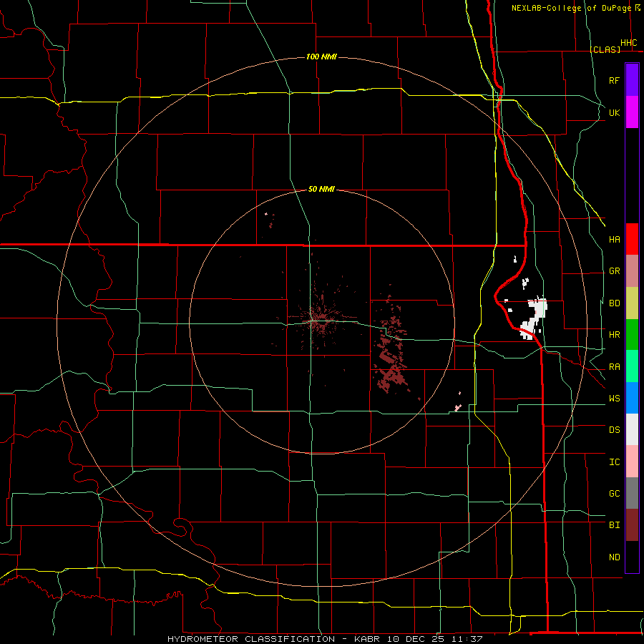Click the BI brown legend swatch
Image resolution: width=644 pixels, height=644 pixels.
632,525
